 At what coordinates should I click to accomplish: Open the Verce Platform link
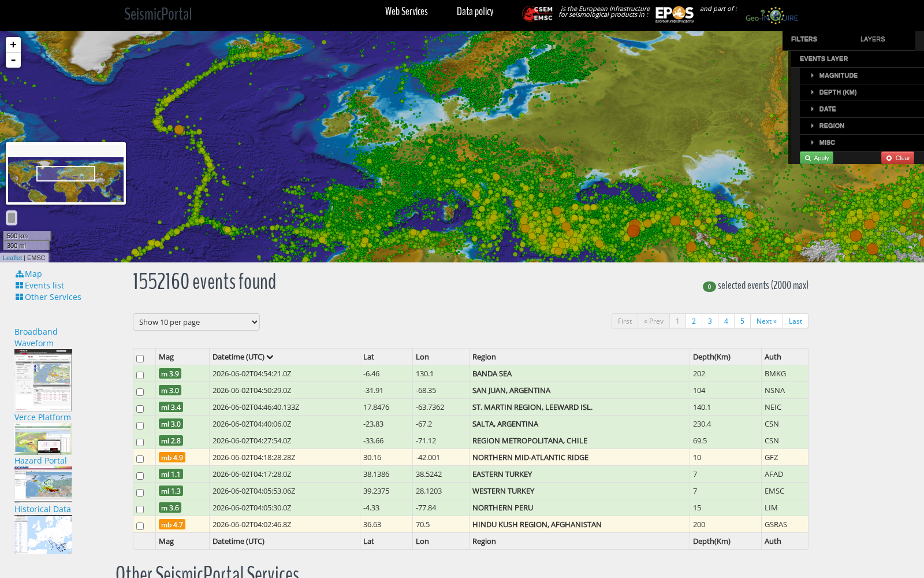coord(43,417)
